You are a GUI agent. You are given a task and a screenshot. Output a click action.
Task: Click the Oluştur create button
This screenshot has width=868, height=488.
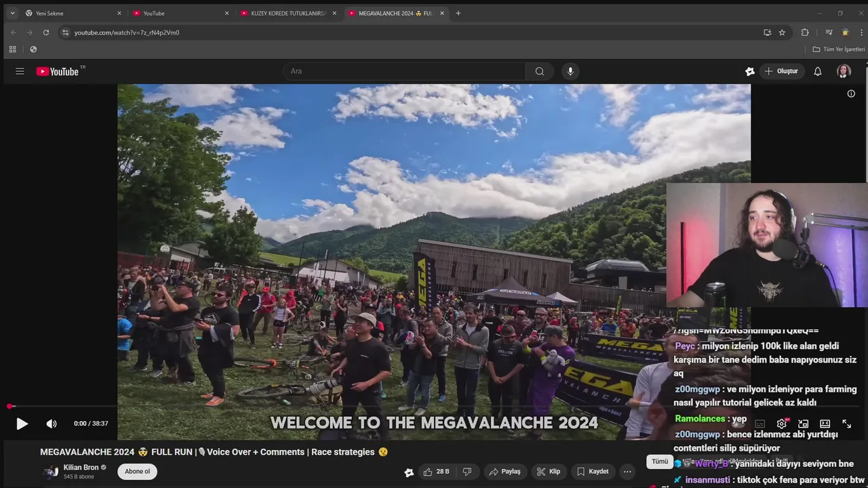click(782, 71)
